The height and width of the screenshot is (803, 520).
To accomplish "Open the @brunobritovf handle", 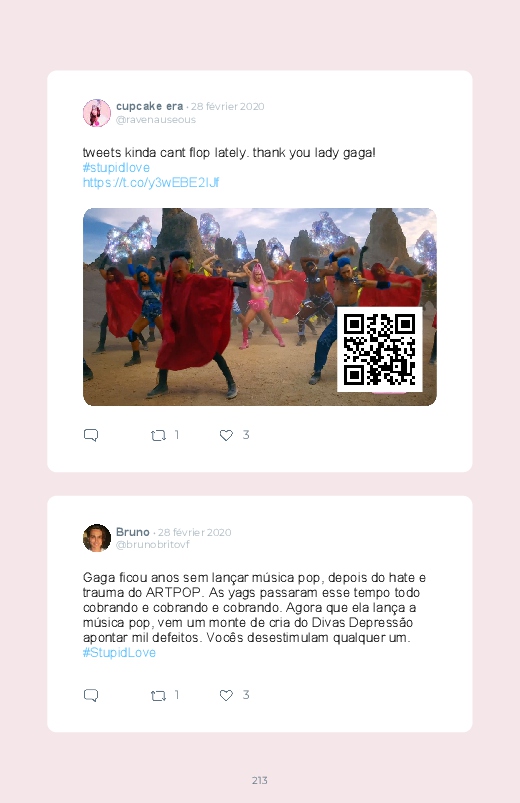I will [153, 544].
